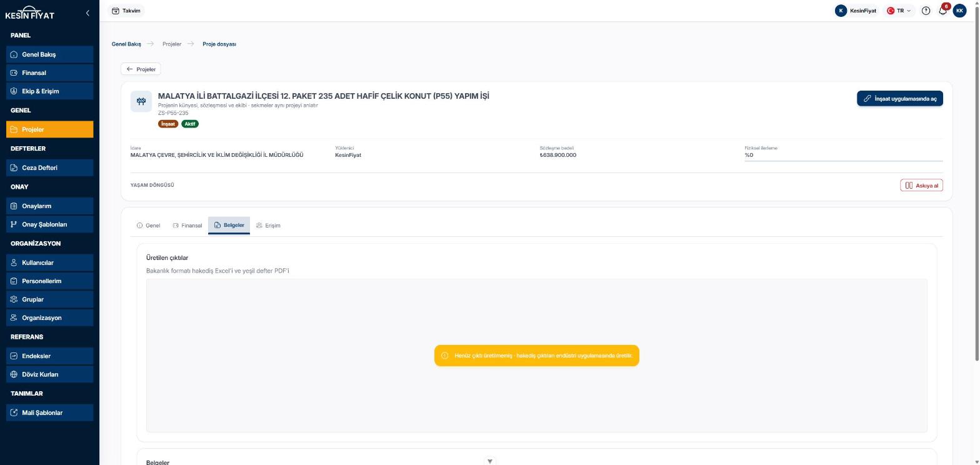Open Endeksler in the sidebar
This screenshot has width=980, height=465.
[50, 356]
